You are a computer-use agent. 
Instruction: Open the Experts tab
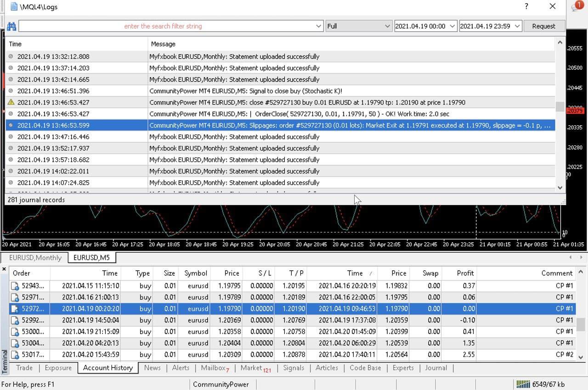tap(403, 368)
